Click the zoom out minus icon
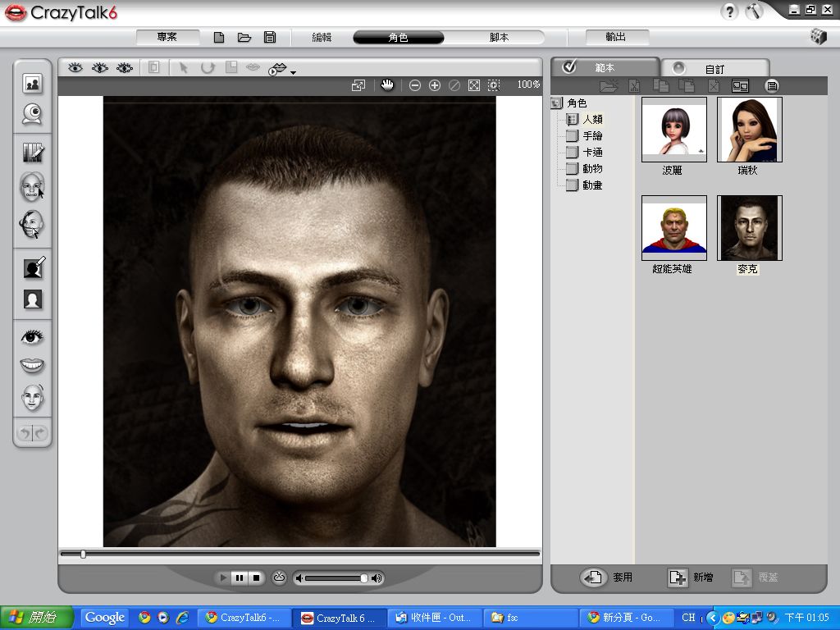The width and height of the screenshot is (840, 630). click(x=415, y=85)
